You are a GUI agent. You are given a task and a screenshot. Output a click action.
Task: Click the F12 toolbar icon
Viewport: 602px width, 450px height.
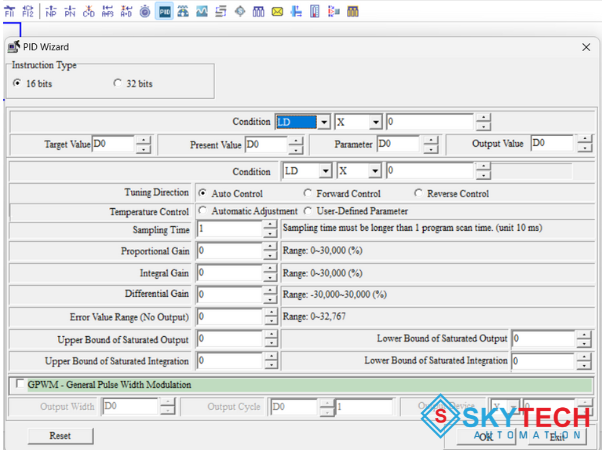(28, 12)
